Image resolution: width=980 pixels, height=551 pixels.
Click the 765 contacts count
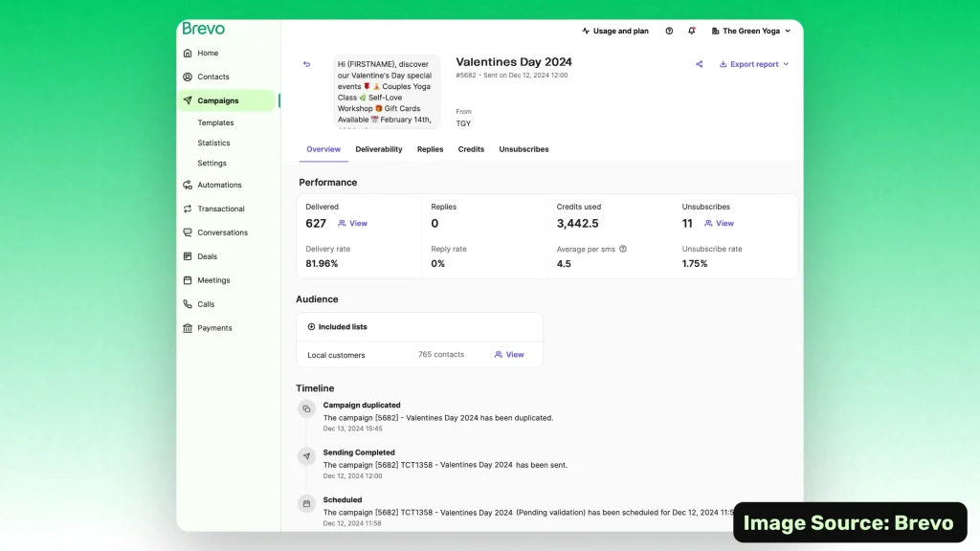tap(441, 354)
